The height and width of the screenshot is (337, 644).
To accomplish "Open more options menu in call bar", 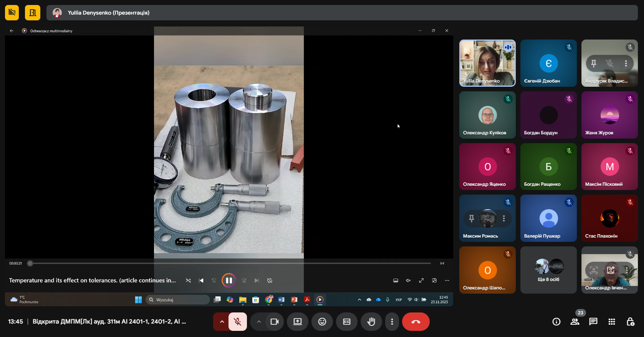I will click(392, 322).
